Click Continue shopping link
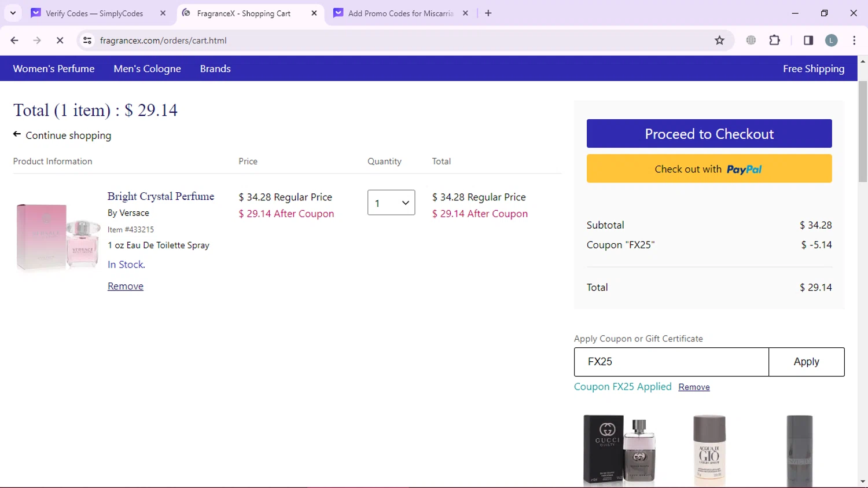868x488 pixels. pyautogui.click(x=68, y=135)
